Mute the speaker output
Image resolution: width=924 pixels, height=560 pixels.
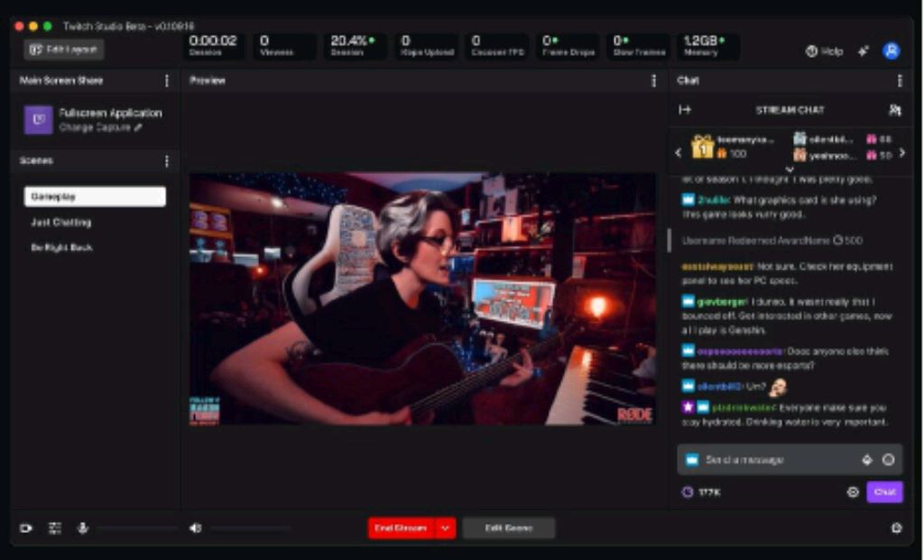pyautogui.click(x=195, y=528)
